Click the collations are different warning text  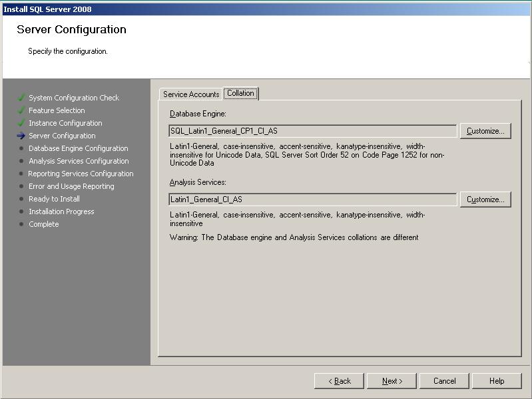(x=294, y=237)
